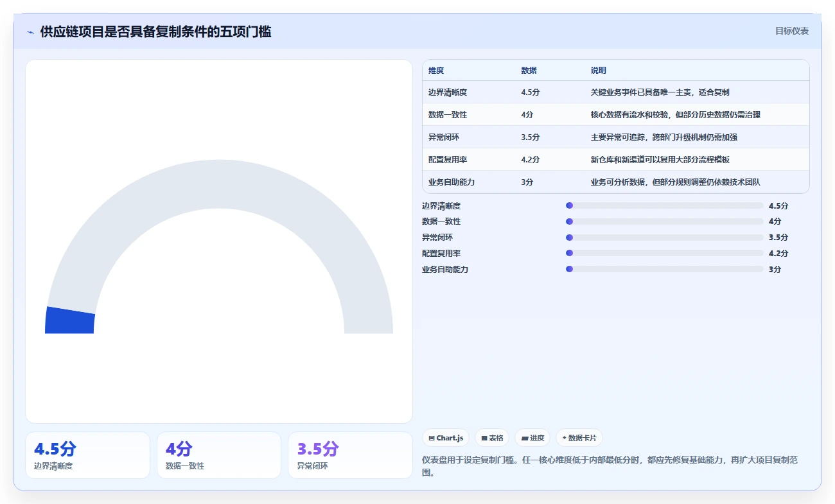Click the 配置复用率 progress bar
835x504 pixels.
coord(665,253)
